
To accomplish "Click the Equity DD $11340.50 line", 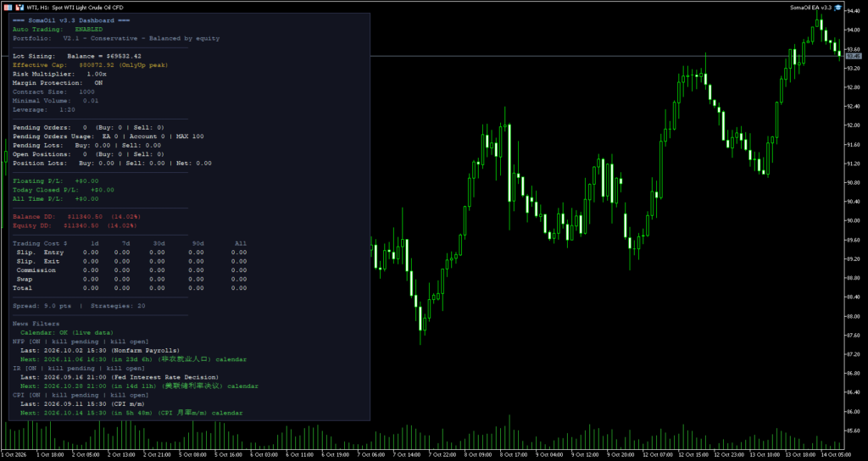I will coord(75,225).
